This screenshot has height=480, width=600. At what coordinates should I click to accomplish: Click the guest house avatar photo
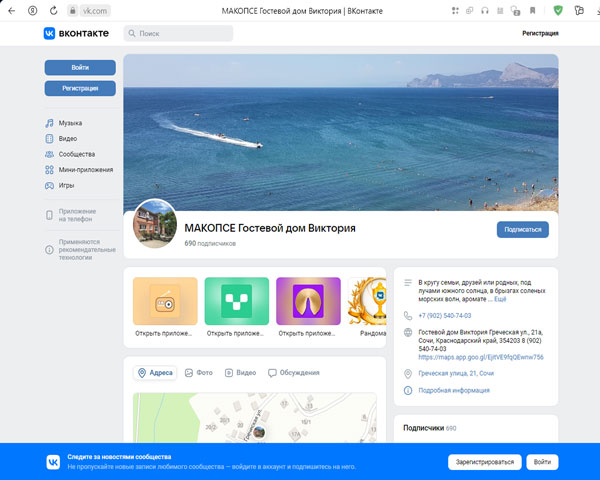155,224
